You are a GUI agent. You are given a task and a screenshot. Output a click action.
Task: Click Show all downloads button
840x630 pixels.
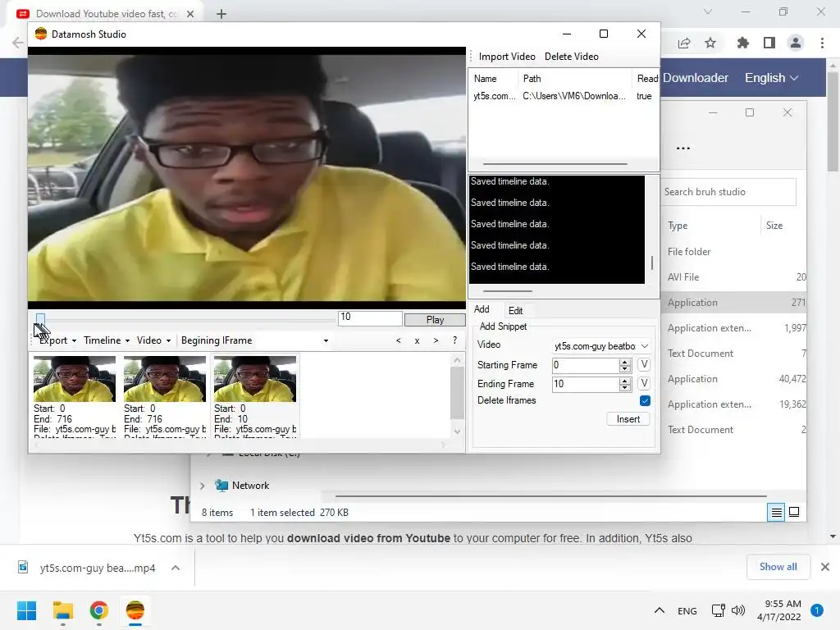[x=778, y=567]
